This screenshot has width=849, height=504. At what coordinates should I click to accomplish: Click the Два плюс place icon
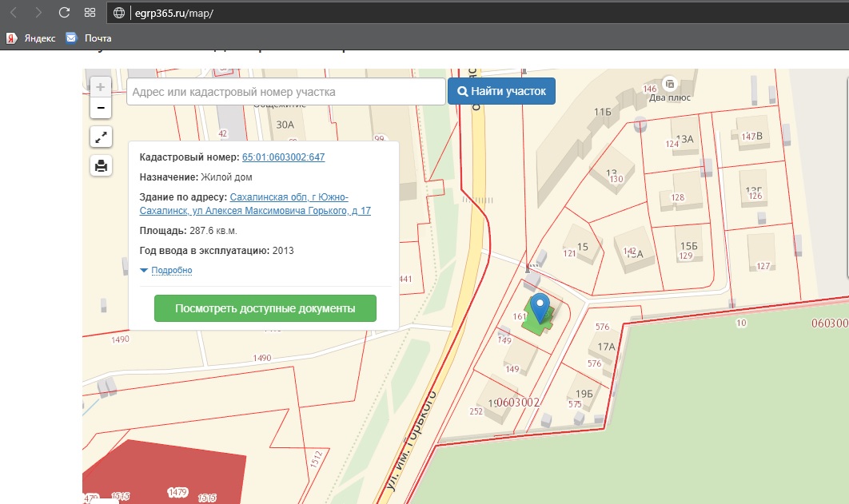pyautogui.click(x=670, y=83)
